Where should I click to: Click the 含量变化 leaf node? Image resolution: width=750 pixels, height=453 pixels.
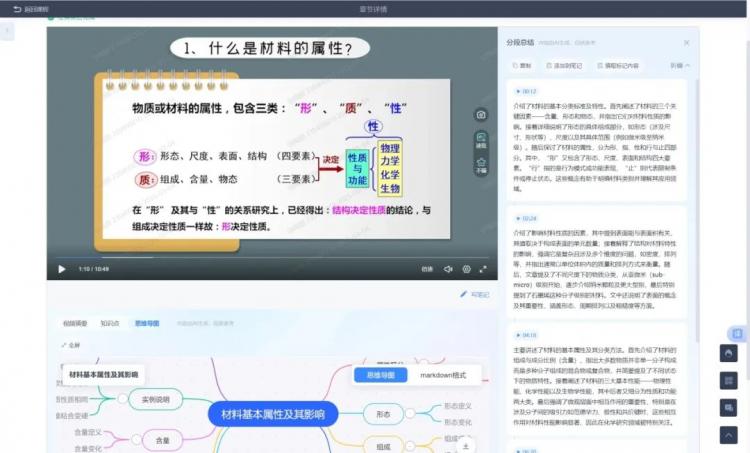(88, 449)
